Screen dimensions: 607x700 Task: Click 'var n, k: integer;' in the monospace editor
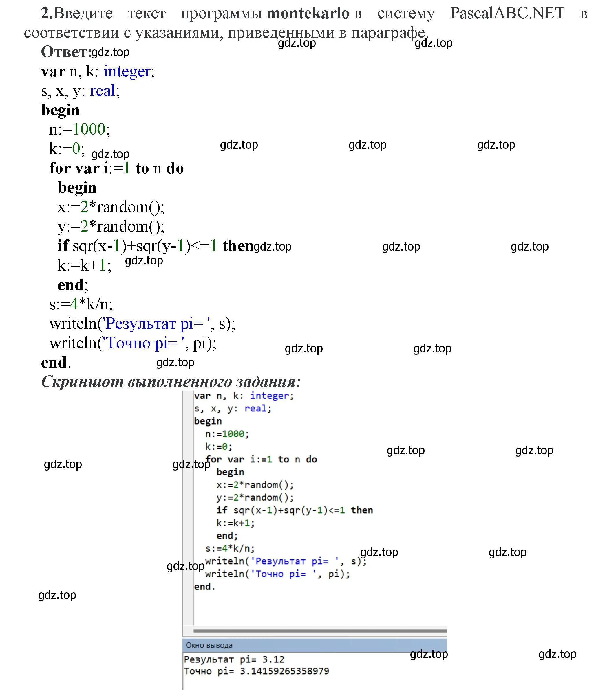pos(244,396)
